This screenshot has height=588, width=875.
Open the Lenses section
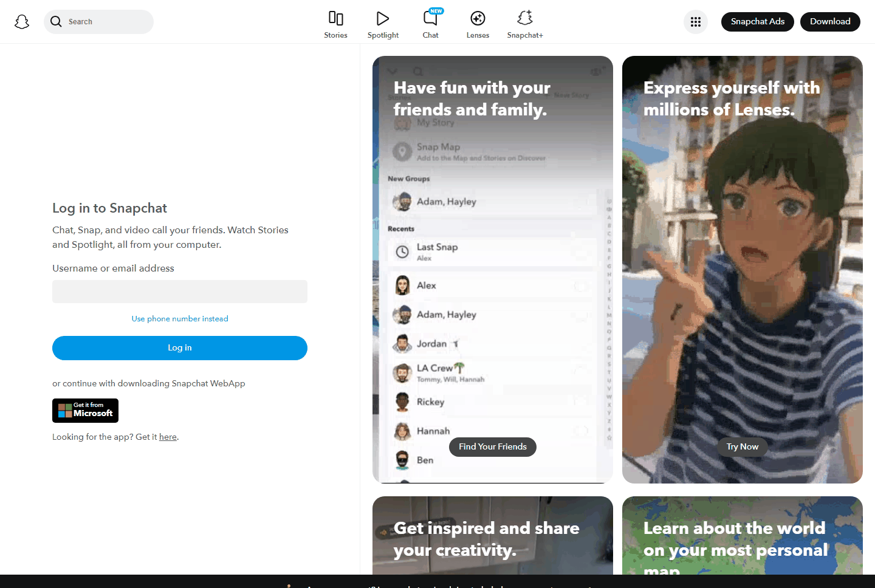click(x=478, y=25)
